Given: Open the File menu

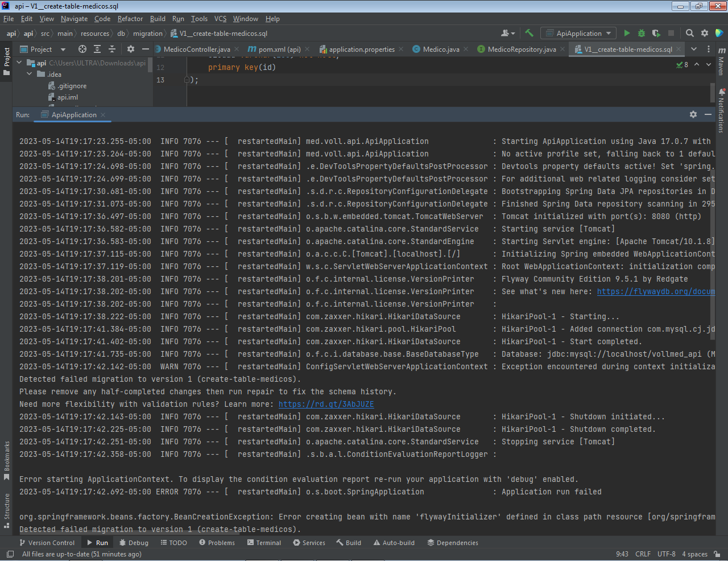Looking at the screenshot, I should [9, 19].
